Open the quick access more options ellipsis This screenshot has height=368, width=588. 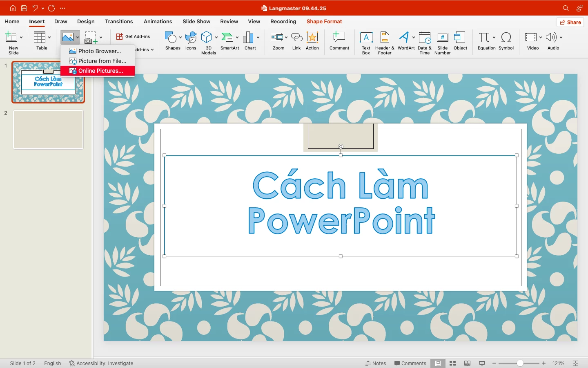tap(62, 8)
